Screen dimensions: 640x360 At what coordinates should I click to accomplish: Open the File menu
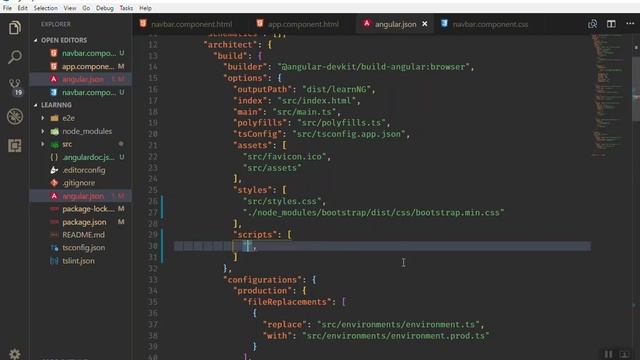[x=7, y=8]
